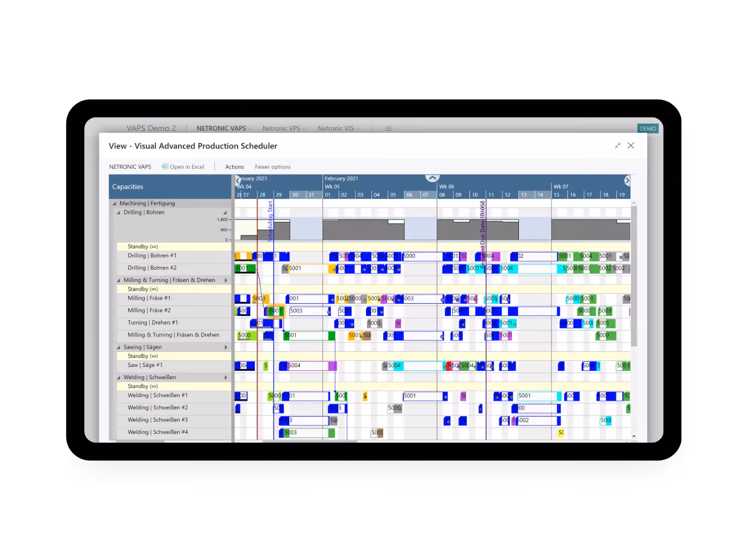The height and width of the screenshot is (560, 748).
Task: Select the Standby row under Sawing
Action: pyautogui.click(x=174, y=356)
